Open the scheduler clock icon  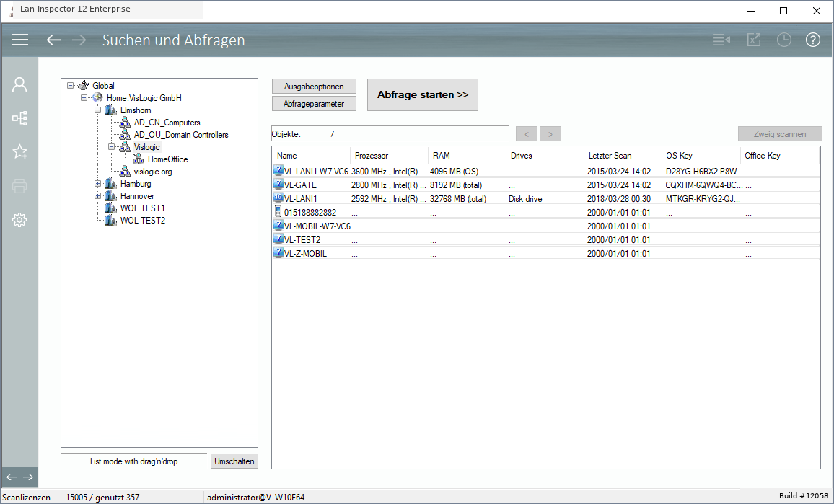coord(784,40)
